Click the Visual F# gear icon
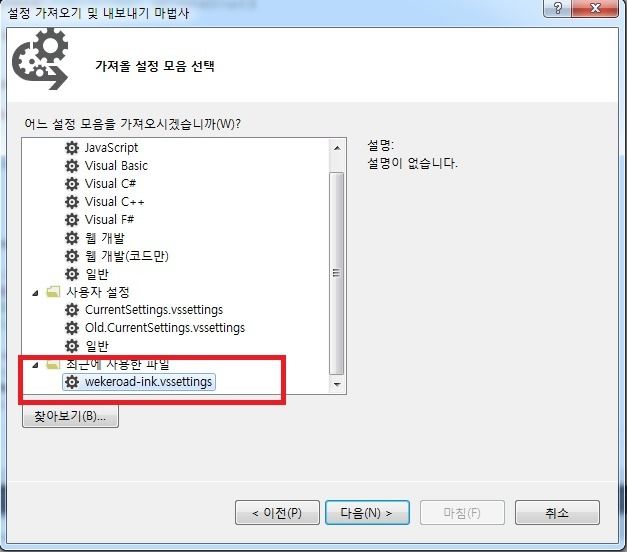This screenshot has width=627, height=552. point(72,220)
